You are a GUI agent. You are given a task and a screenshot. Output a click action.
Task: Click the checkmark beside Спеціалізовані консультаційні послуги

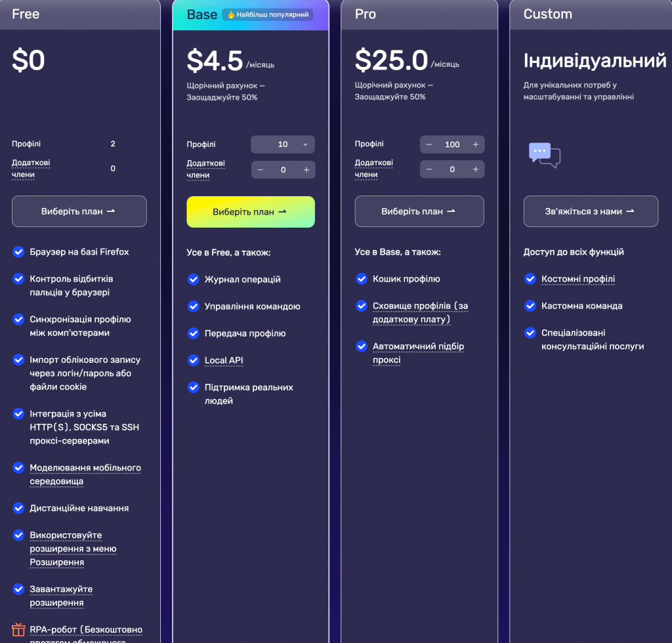click(x=530, y=333)
